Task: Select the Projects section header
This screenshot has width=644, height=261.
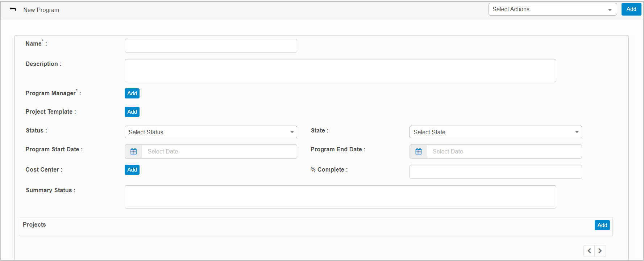Action: tap(34, 225)
